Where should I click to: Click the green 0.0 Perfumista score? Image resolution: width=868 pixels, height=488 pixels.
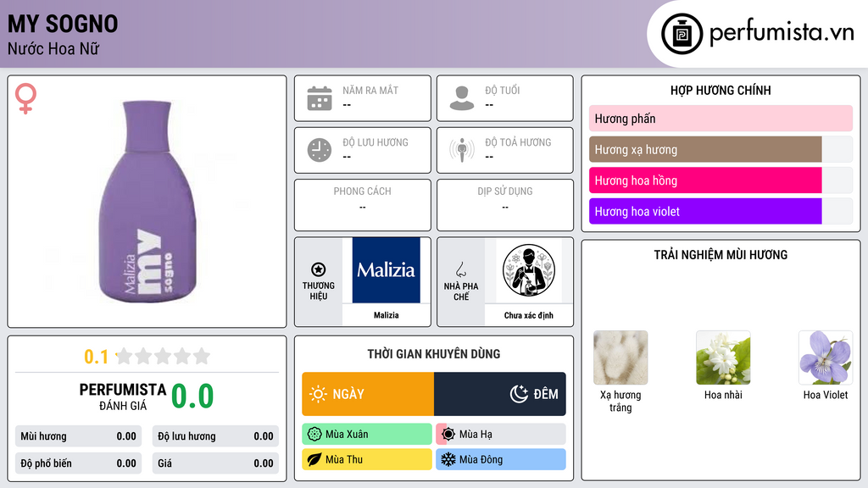[192, 396]
